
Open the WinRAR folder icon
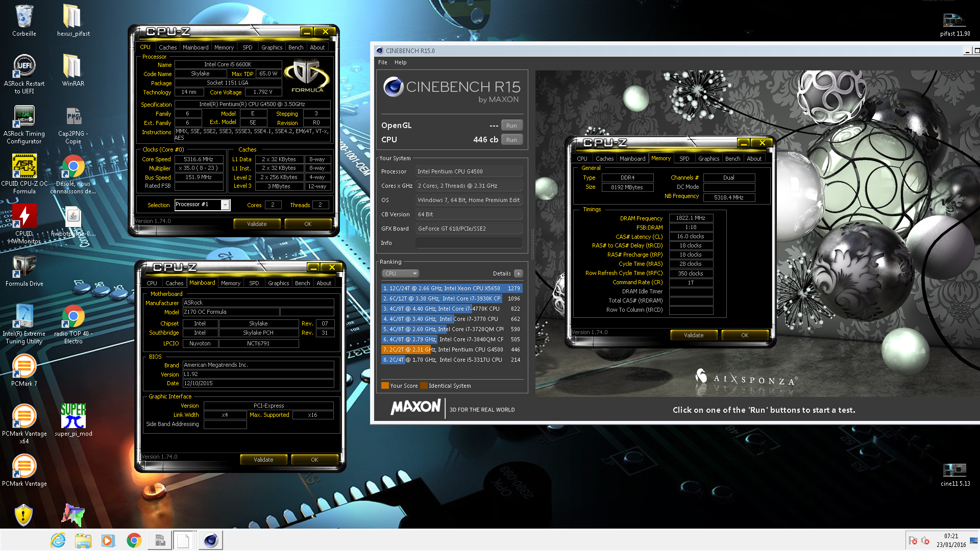click(x=73, y=70)
